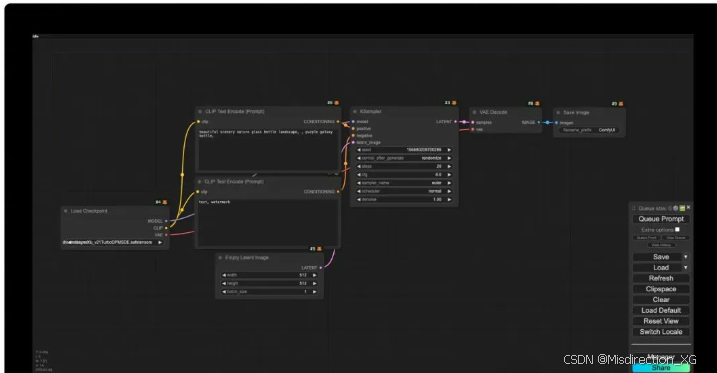717x373 pixels.
Task: Open control_after_generate randomize selector
Action: pos(404,158)
